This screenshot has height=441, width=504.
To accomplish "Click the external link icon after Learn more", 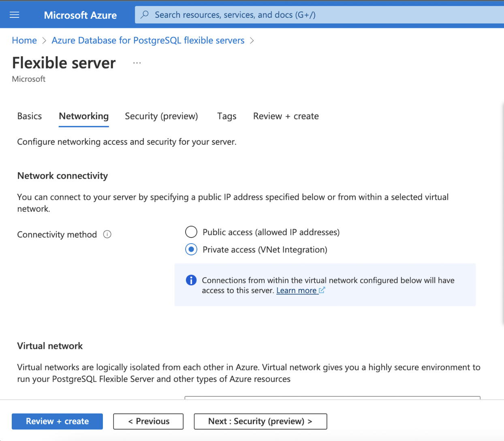I will pos(322,290).
